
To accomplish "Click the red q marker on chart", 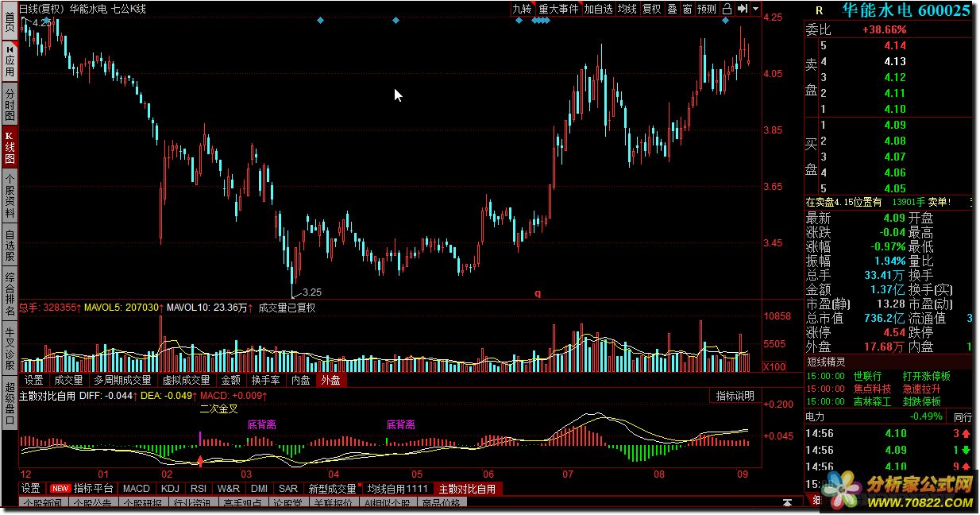I will coord(537,293).
